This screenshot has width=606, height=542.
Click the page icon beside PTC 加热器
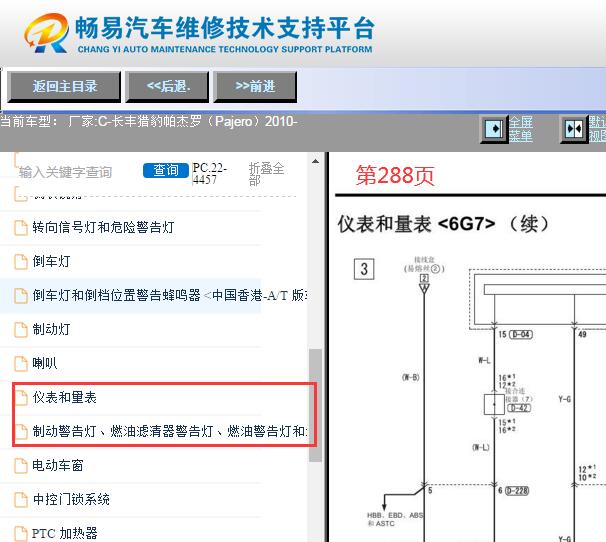coord(21,533)
